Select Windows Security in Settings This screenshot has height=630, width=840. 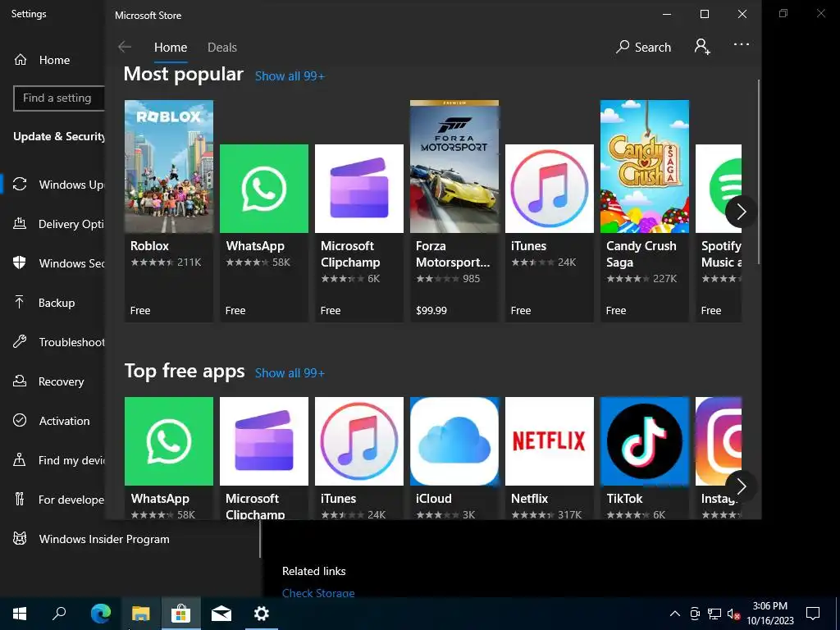pos(58,263)
